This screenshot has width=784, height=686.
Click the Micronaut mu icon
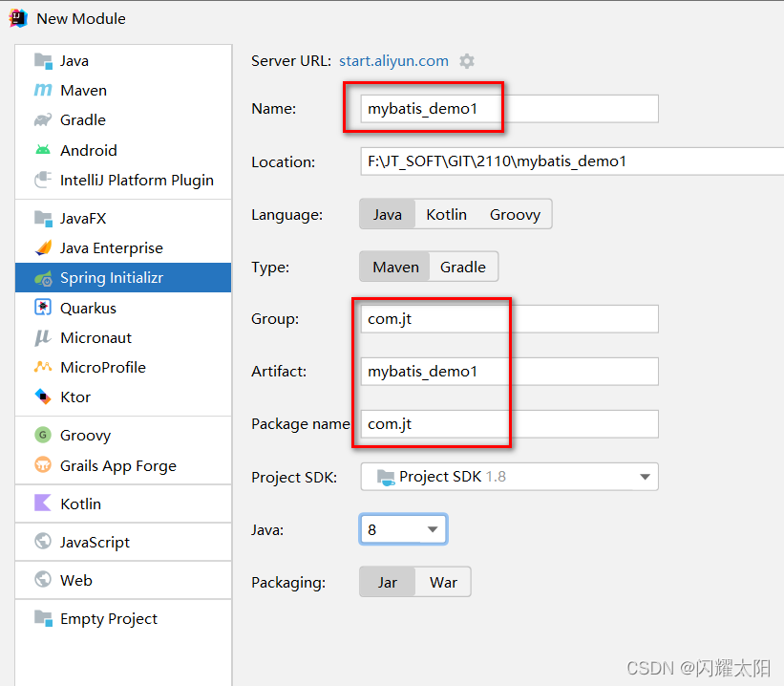coord(43,338)
